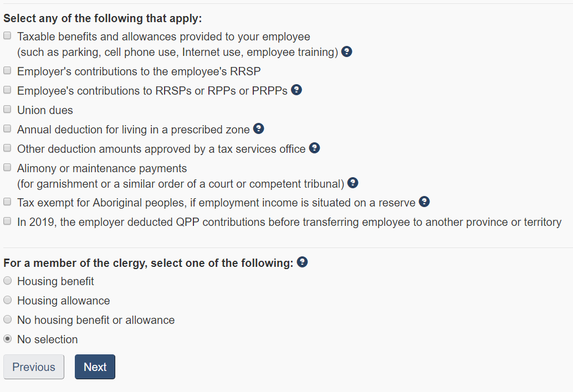Check Annual deduction for prescribed zone
This screenshot has width=573, height=392.
point(7,128)
